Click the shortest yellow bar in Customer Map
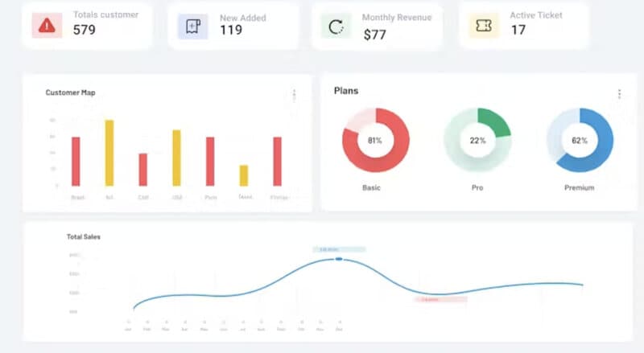 244,175
